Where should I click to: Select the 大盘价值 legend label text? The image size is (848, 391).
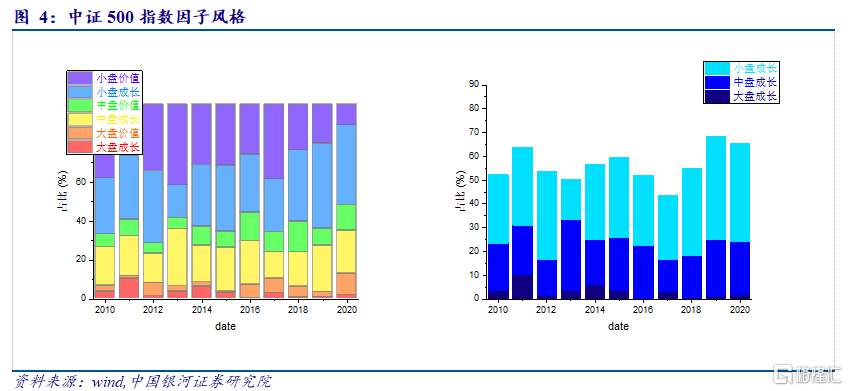tap(118, 133)
